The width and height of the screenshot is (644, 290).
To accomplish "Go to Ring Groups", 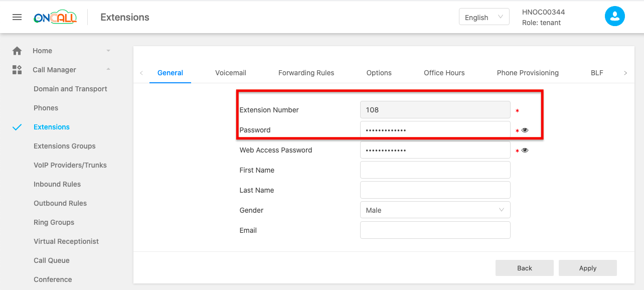I will (x=54, y=222).
